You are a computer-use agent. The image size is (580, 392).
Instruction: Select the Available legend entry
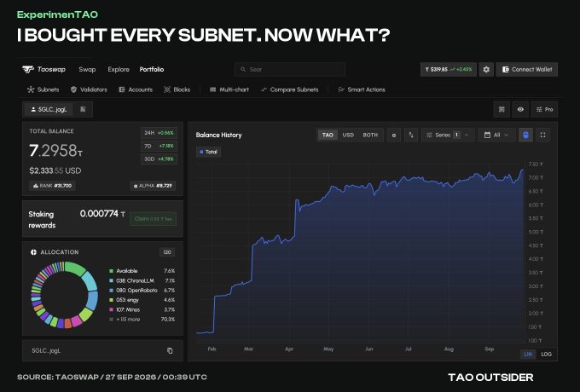[142, 271]
